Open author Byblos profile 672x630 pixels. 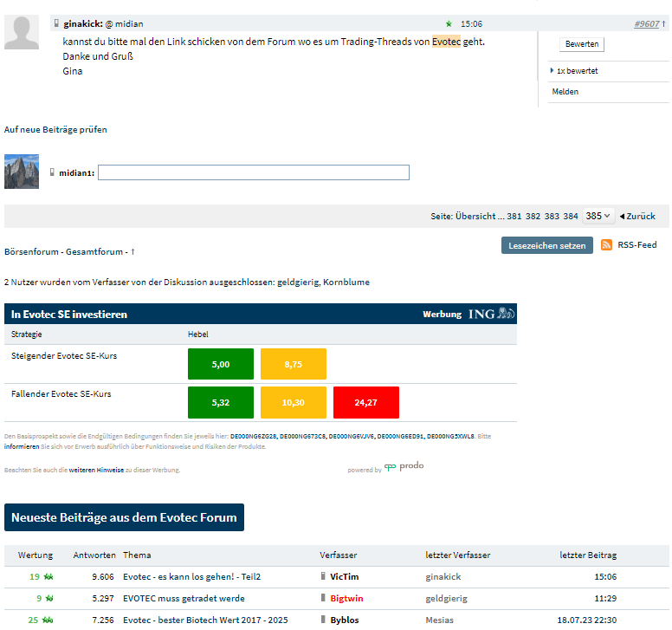point(344,620)
